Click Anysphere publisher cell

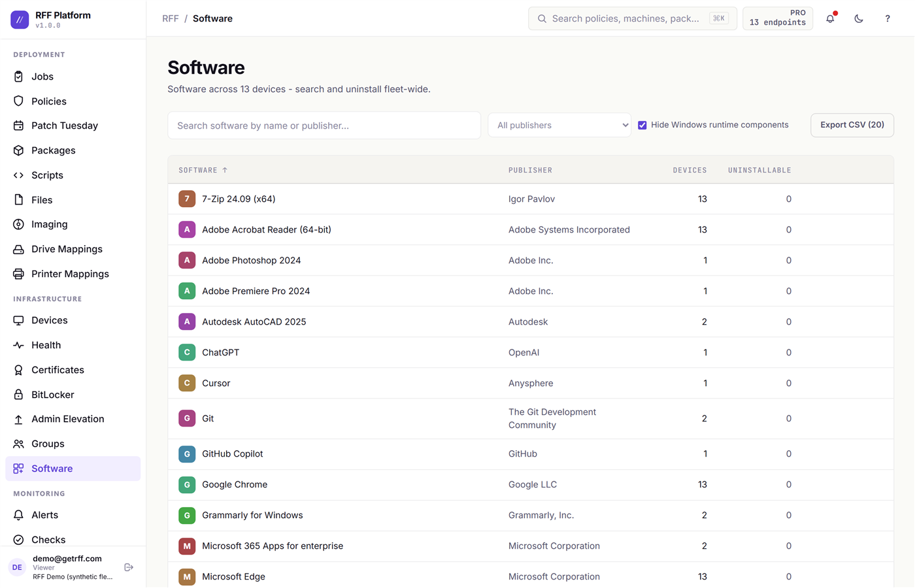click(531, 383)
